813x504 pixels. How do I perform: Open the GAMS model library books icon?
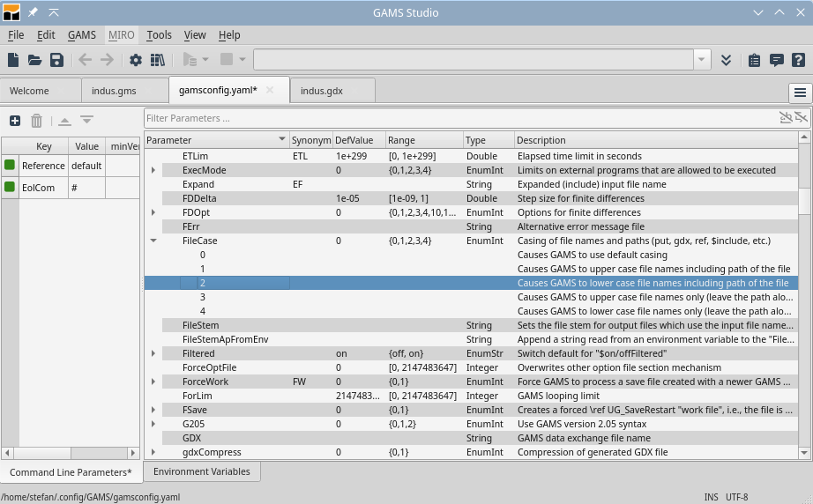click(158, 60)
